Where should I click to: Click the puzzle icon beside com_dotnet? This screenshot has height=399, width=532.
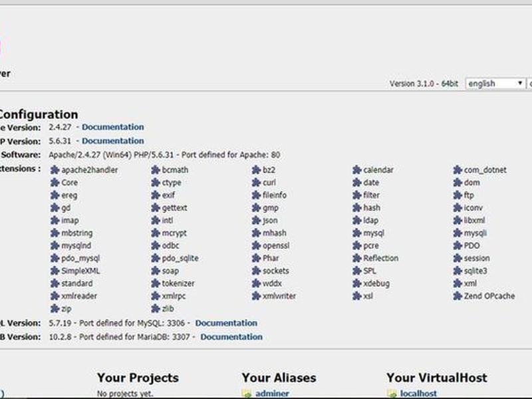(458, 170)
